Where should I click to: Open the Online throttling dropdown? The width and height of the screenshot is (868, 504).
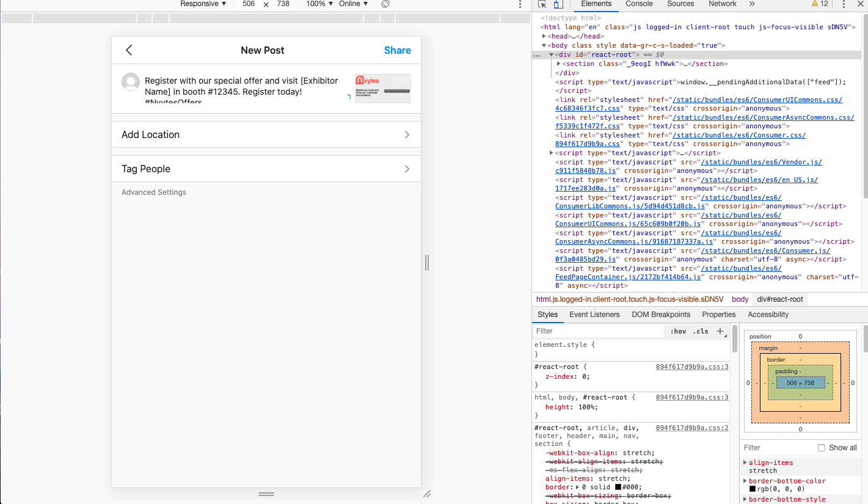(354, 4)
